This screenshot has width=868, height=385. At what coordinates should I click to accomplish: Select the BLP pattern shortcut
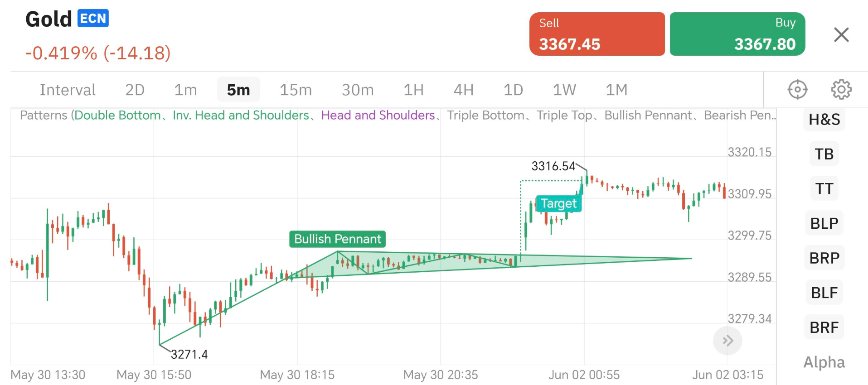[824, 223]
